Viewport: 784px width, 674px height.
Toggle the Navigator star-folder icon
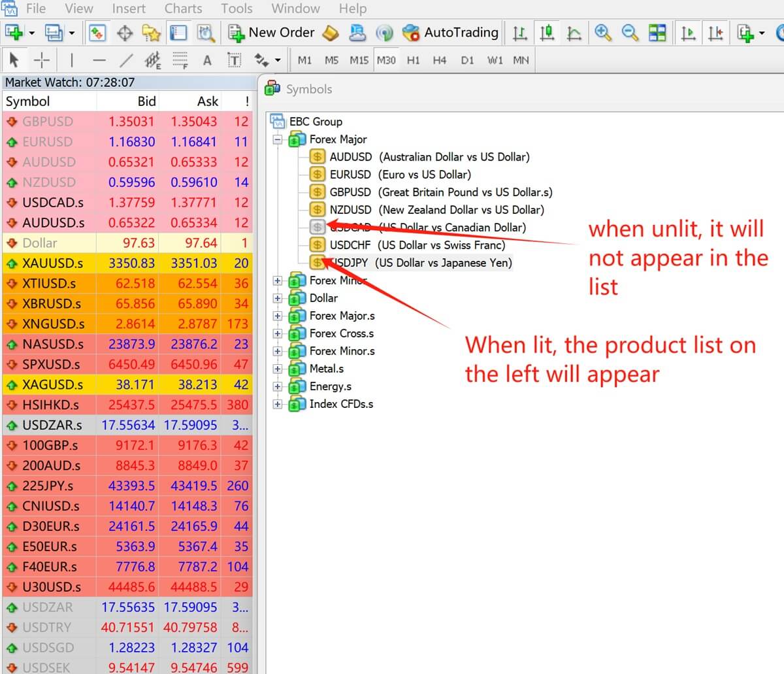(x=151, y=32)
